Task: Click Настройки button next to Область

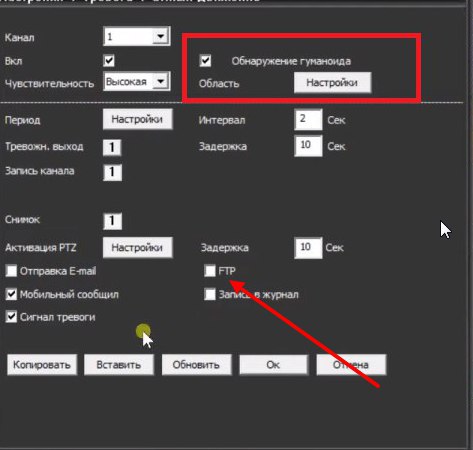Action: [x=332, y=83]
